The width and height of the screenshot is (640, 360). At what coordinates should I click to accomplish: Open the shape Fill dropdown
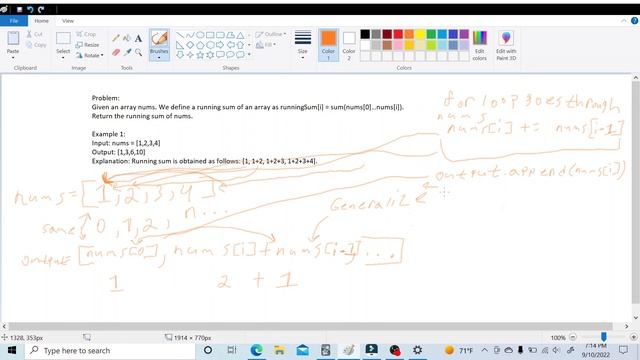[x=266, y=44]
